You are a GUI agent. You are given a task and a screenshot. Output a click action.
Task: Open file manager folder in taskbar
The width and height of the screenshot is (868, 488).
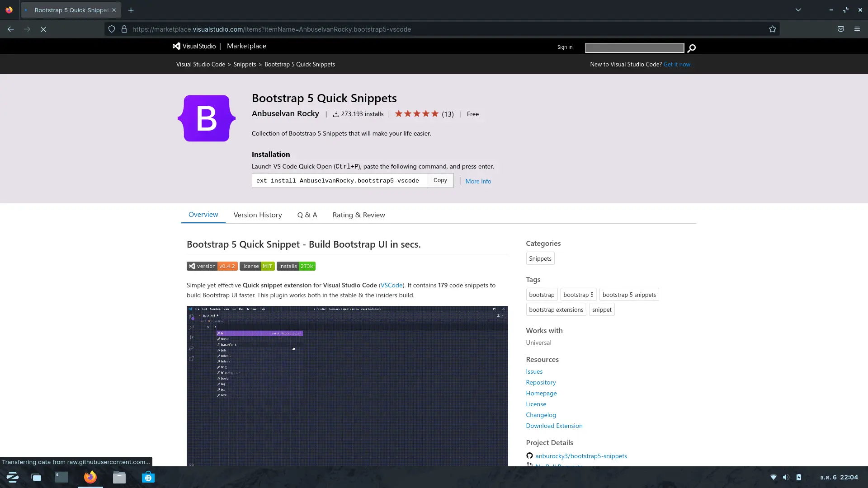[119, 477]
